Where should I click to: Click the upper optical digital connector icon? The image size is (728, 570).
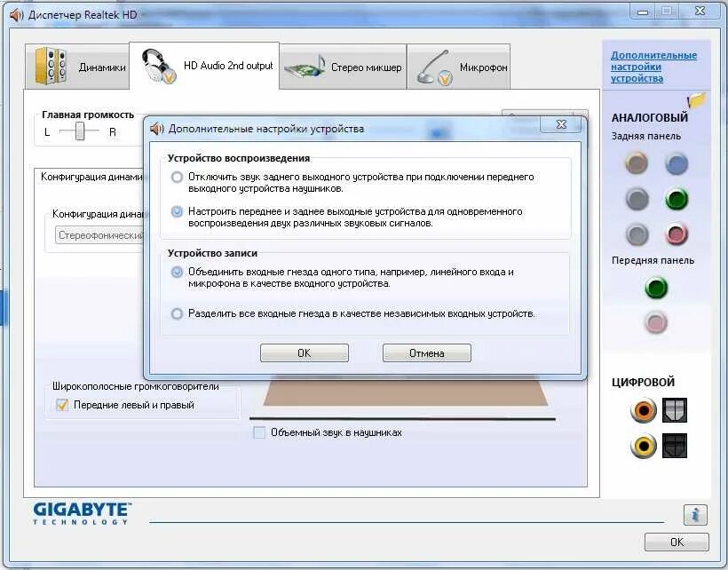pyautogui.click(x=674, y=410)
